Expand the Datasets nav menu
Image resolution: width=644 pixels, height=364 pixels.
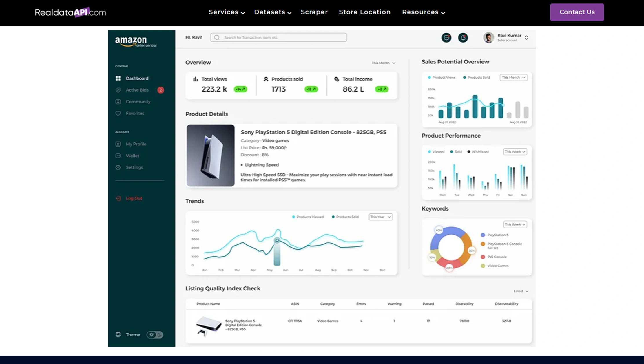click(x=273, y=12)
